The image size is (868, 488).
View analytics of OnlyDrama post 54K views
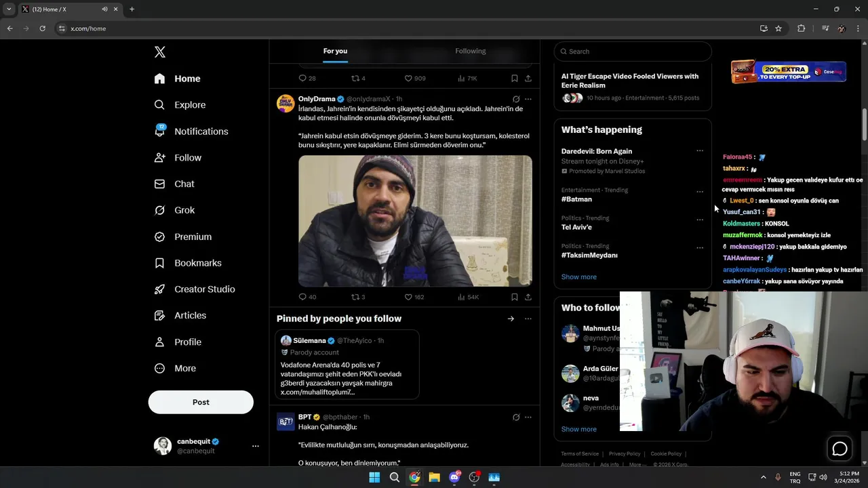point(468,297)
